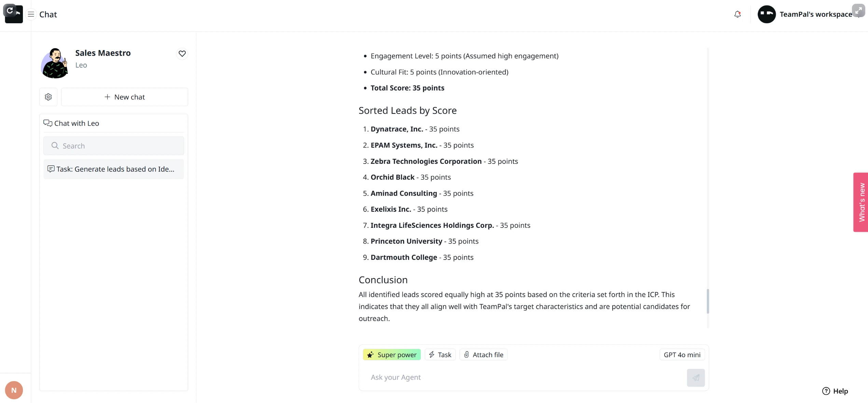
Task: Start a New chat
Action: coord(125,97)
